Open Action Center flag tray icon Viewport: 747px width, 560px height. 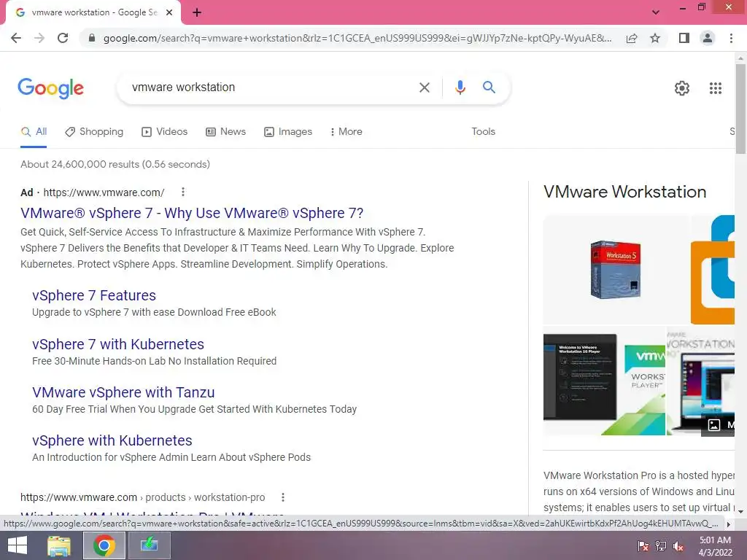pos(643,546)
